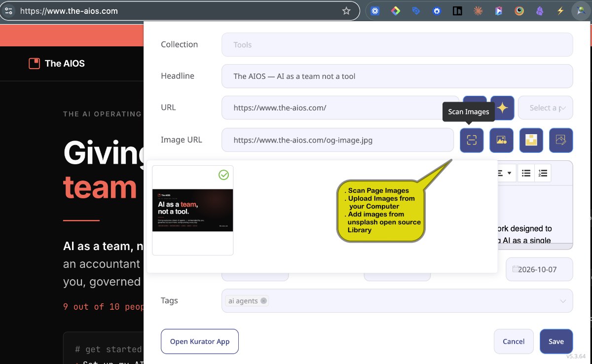This screenshot has height=364, width=592.
Task: Open the date field showing 2026-10-07
Action: [539, 269]
